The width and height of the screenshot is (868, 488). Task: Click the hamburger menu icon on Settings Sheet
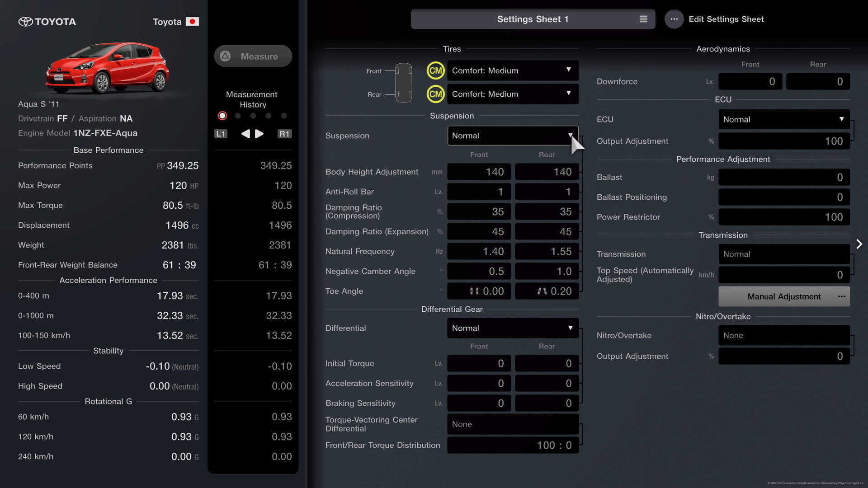[643, 19]
